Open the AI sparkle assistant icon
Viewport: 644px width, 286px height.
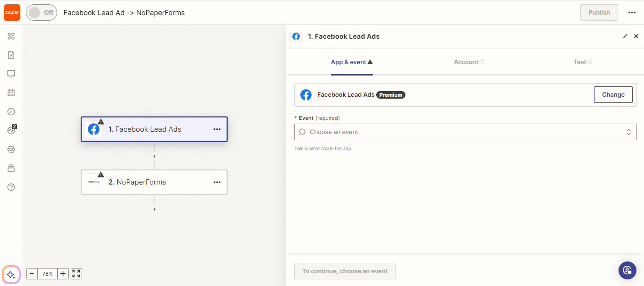pyautogui.click(x=11, y=275)
